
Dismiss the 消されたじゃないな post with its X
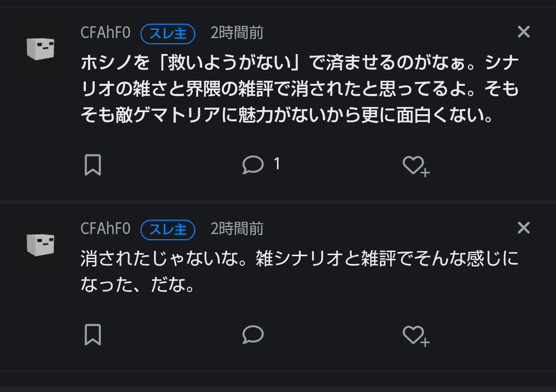tap(524, 228)
